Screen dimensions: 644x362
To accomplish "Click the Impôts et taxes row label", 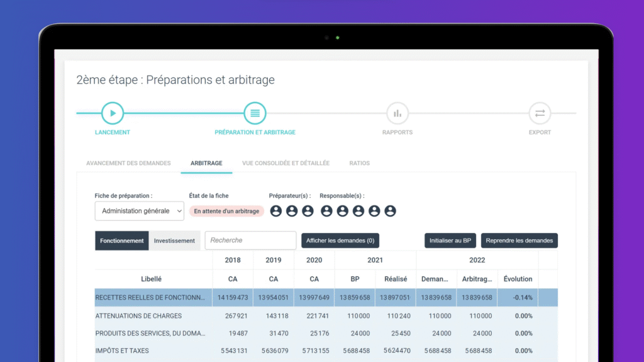I will pos(122,351).
